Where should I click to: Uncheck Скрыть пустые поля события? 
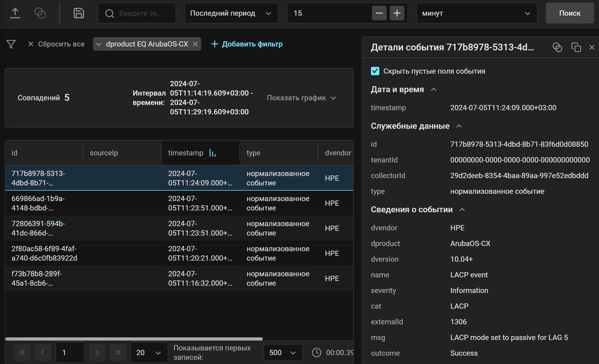(x=375, y=71)
